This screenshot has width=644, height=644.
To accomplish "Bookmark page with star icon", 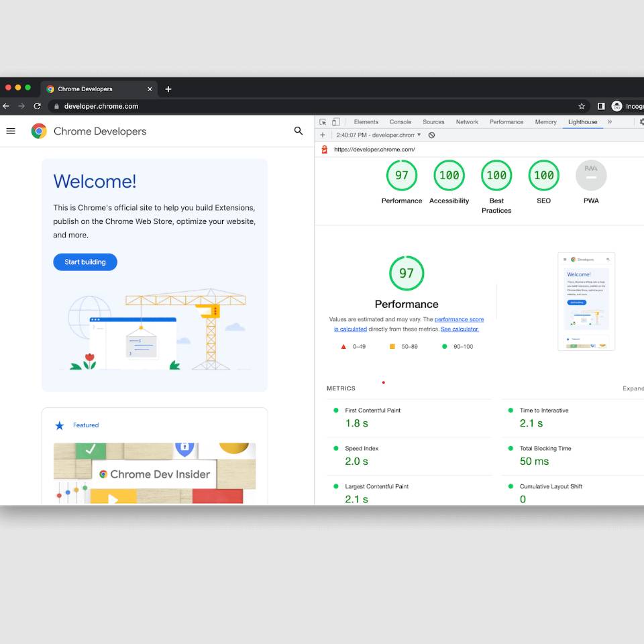I will pos(582,107).
